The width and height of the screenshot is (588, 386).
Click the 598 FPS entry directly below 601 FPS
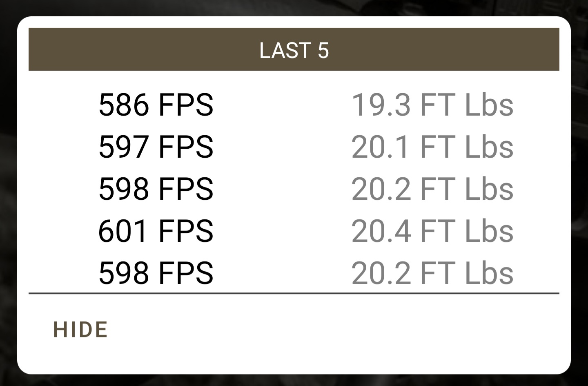click(156, 273)
